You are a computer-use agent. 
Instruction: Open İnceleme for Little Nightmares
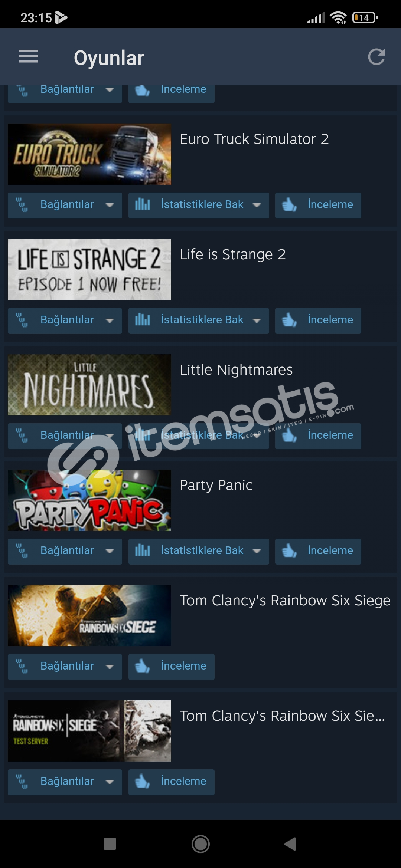point(318,436)
